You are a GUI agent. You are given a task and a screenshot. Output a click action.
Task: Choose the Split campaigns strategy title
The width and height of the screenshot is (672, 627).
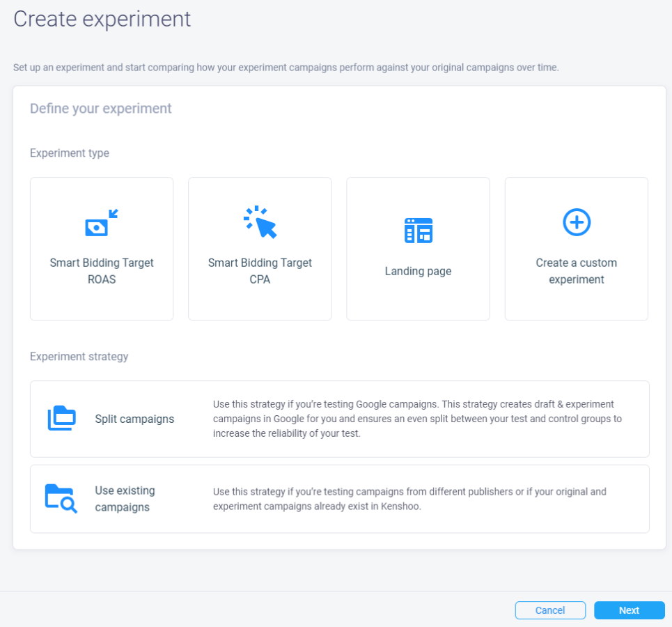coord(134,419)
